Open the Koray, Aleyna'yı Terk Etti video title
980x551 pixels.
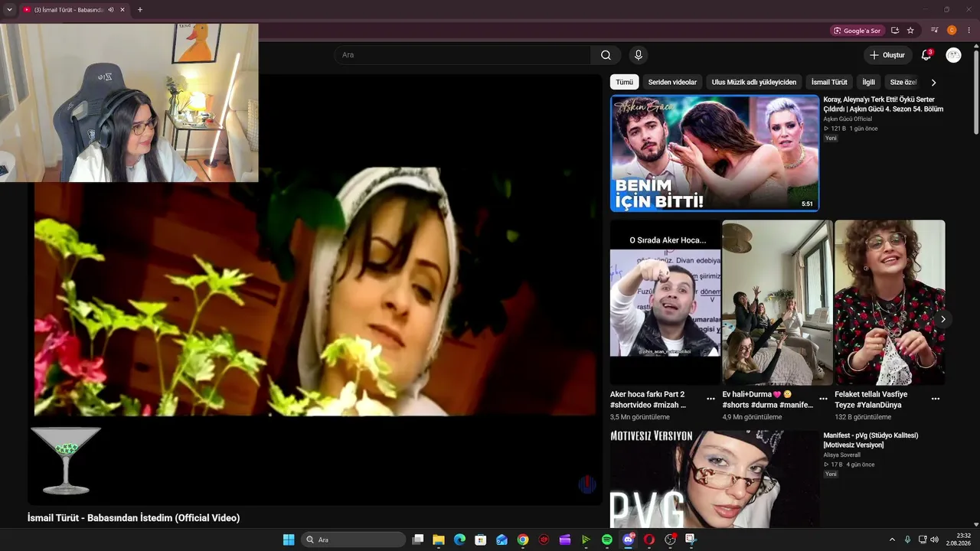coord(884,104)
